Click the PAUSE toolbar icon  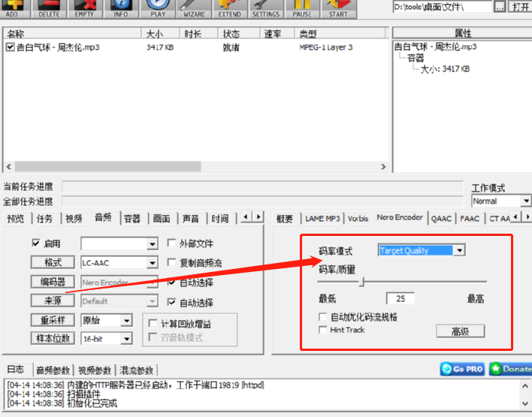tap(302, 8)
